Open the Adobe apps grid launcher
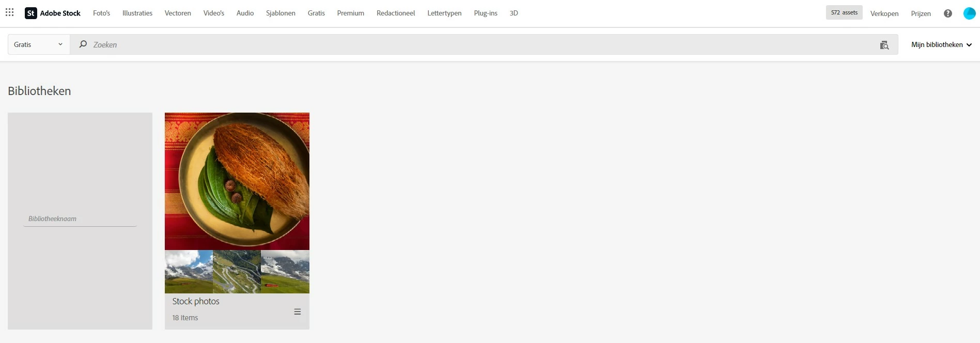This screenshot has height=343, width=980. tap(10, 12)
